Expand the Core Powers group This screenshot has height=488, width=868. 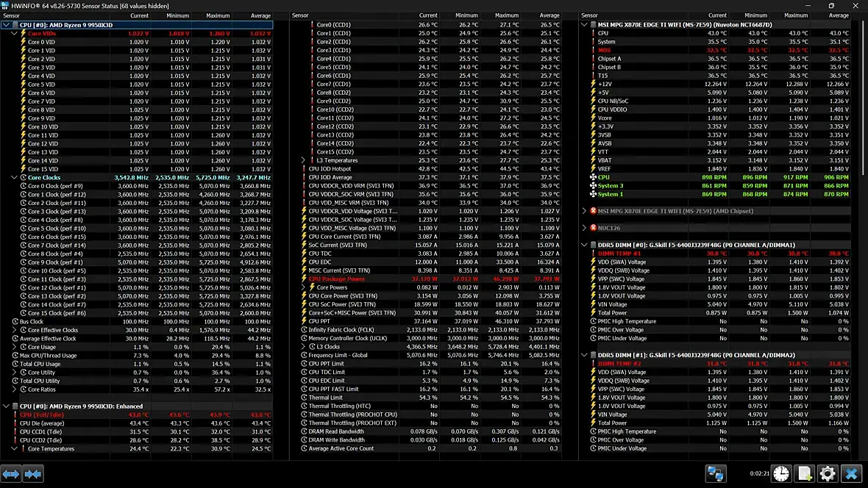(x=303, y=287)
